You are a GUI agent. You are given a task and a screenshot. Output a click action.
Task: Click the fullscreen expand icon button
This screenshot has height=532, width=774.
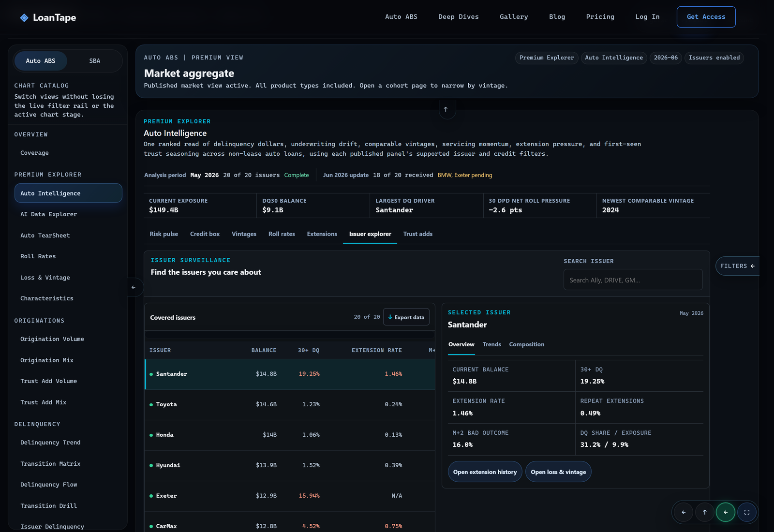click(746, 512)
